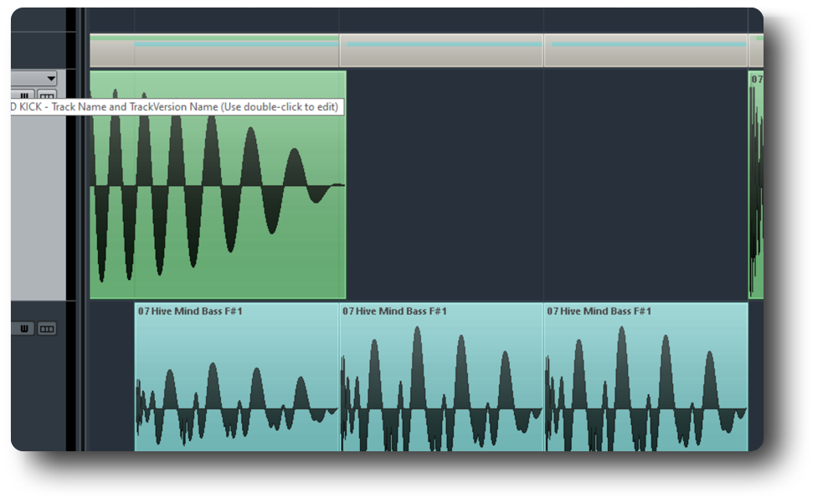Image resolution: width=828 pixels, height=504 pixels.
Task: Select the partial green kick clip at right edge
Action: click(756, 184)
